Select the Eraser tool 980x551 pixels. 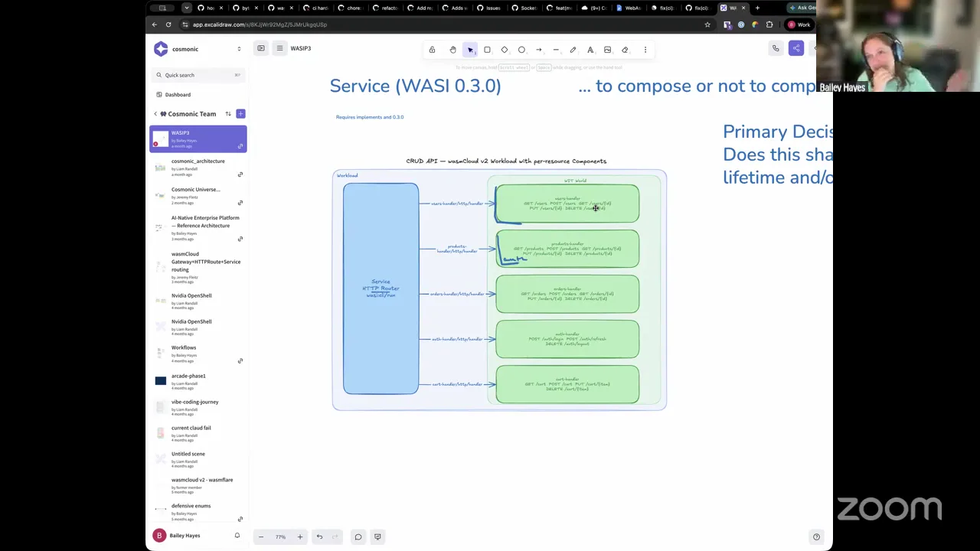tap(625, 50)
